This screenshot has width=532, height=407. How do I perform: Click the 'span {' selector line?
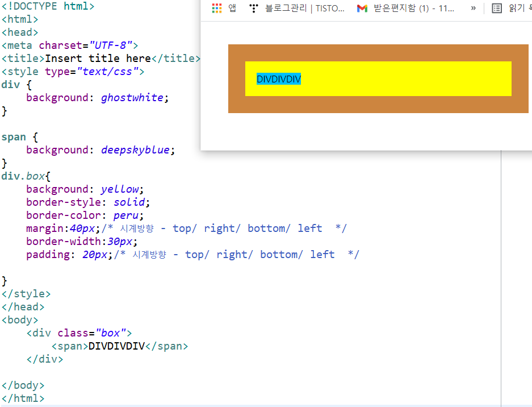click(20, 137)
